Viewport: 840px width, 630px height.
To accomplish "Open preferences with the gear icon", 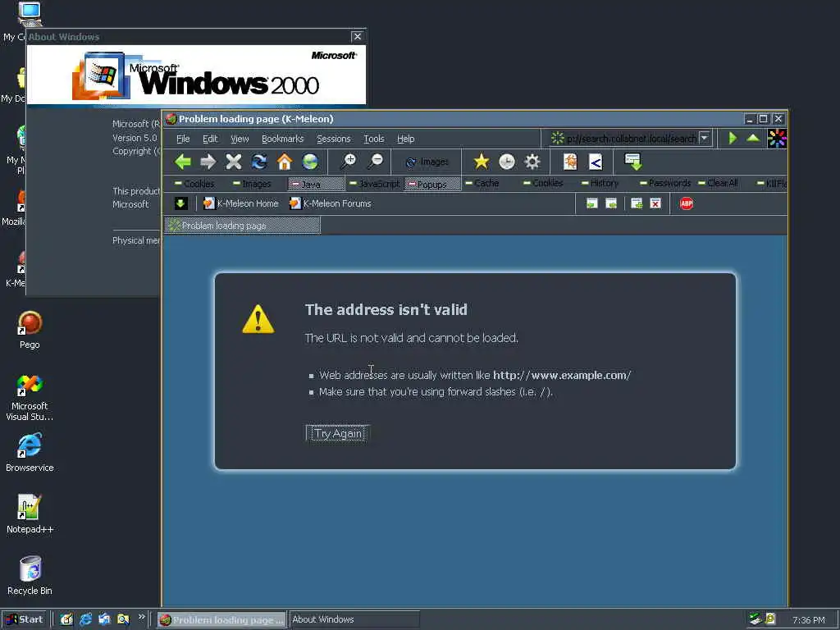I will (x=532, y=162).
